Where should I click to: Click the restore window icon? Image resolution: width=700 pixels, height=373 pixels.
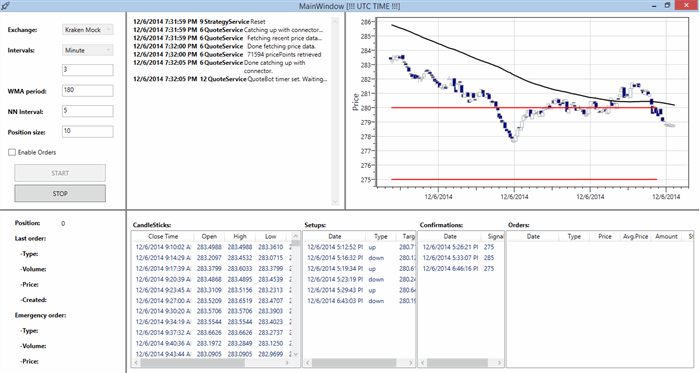[x=667, y=5]
